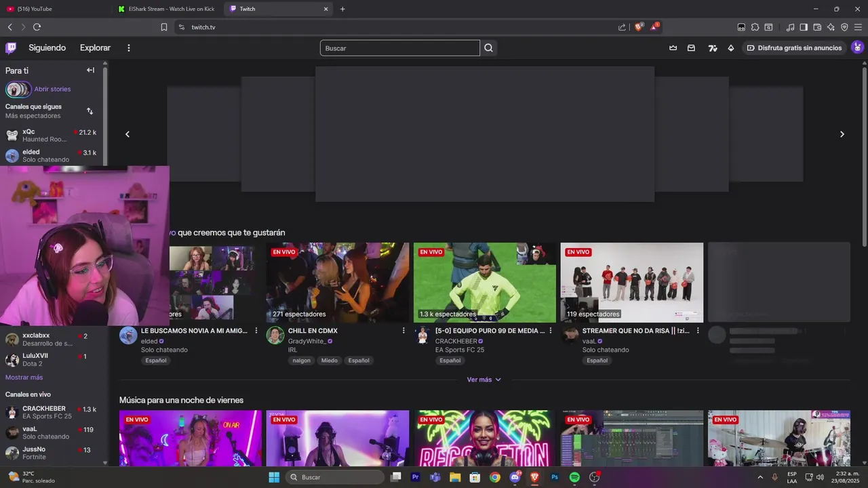
Task: Open the Prime crown loot icon
Action: pyautogui.click(x=673, y=47)
